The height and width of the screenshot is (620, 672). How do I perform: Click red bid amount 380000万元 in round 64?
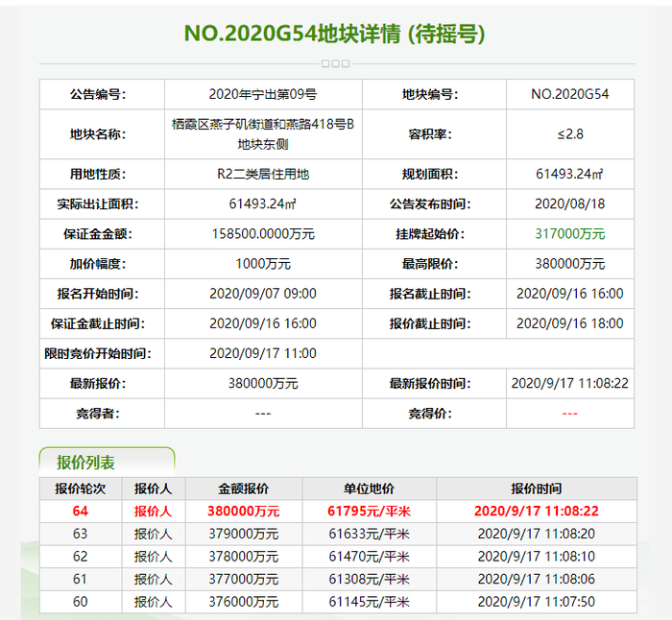tap(244, 512)
